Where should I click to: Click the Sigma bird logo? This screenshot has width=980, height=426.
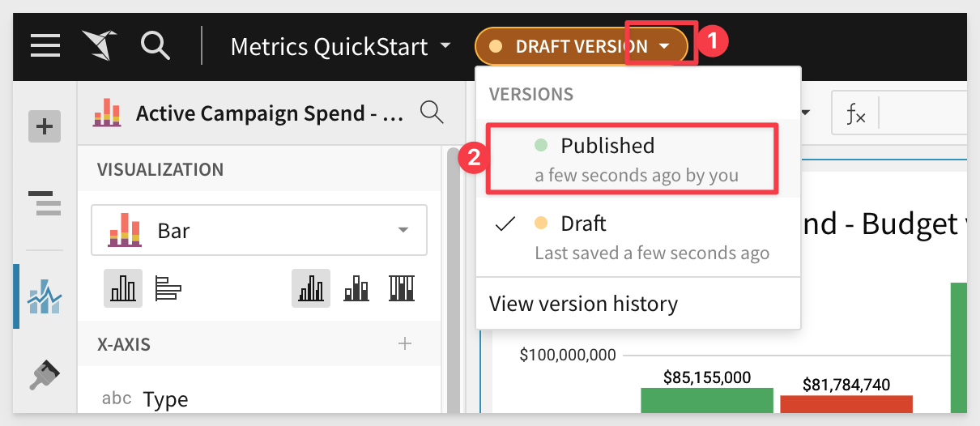point(100,45)
